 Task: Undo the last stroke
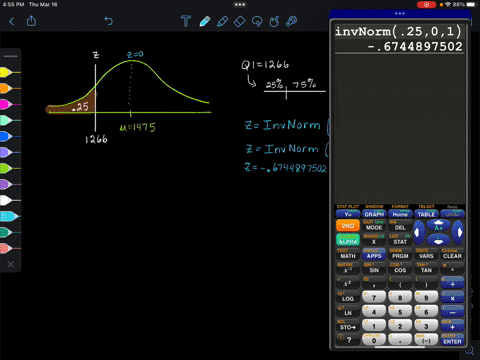click(x=109, y=21)
